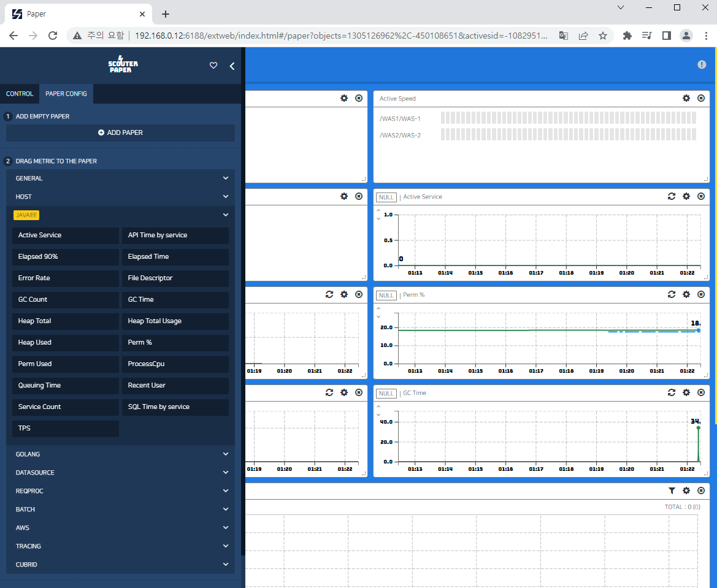
Task: Close the Active Speed panel
Action: (x=701, y=98)
